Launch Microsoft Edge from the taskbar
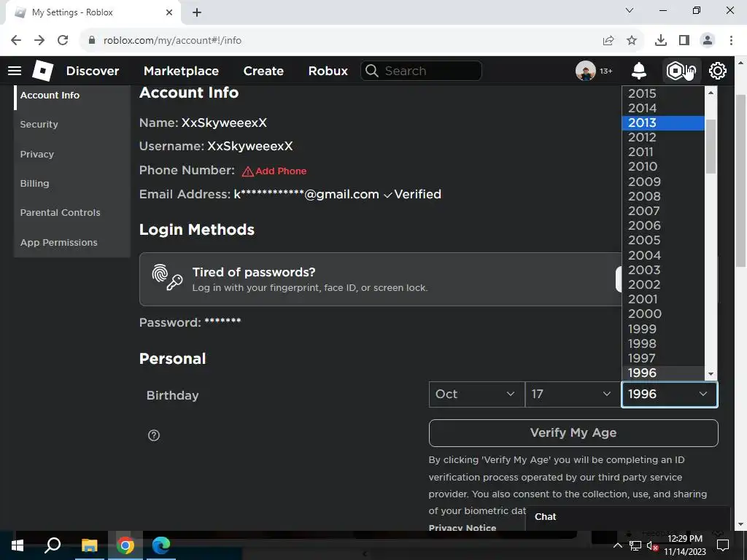Viewport: 747px width, 560px height. [x=161, y=545]
